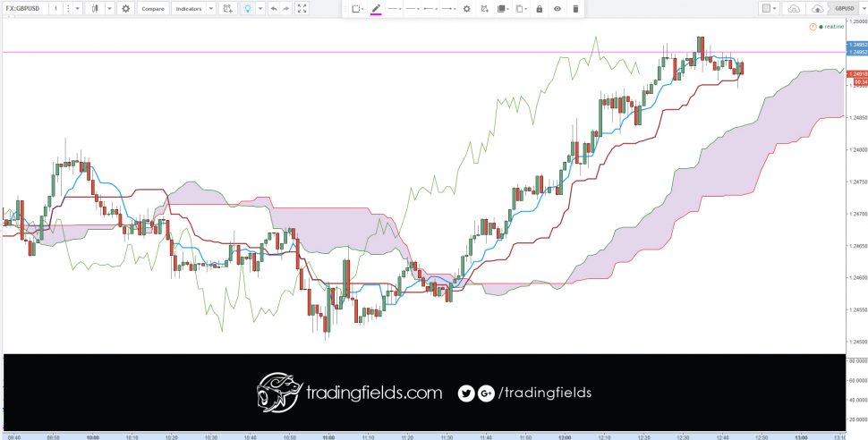Image resolution: width=868 pixels, height=440 pixels.
Task: Select the 1 minute interval button
Action: pos(55,8)
